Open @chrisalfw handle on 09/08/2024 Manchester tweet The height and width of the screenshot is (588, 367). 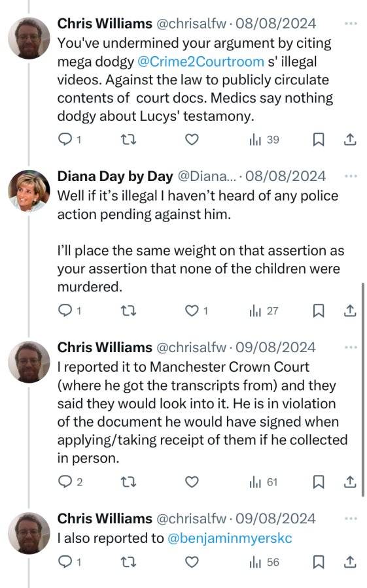[191, 348]
